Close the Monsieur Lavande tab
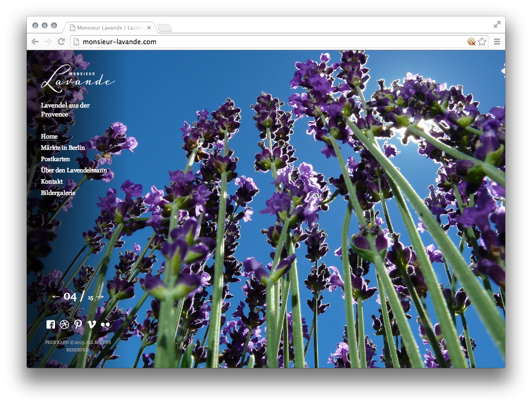 [x=149, y=28]
